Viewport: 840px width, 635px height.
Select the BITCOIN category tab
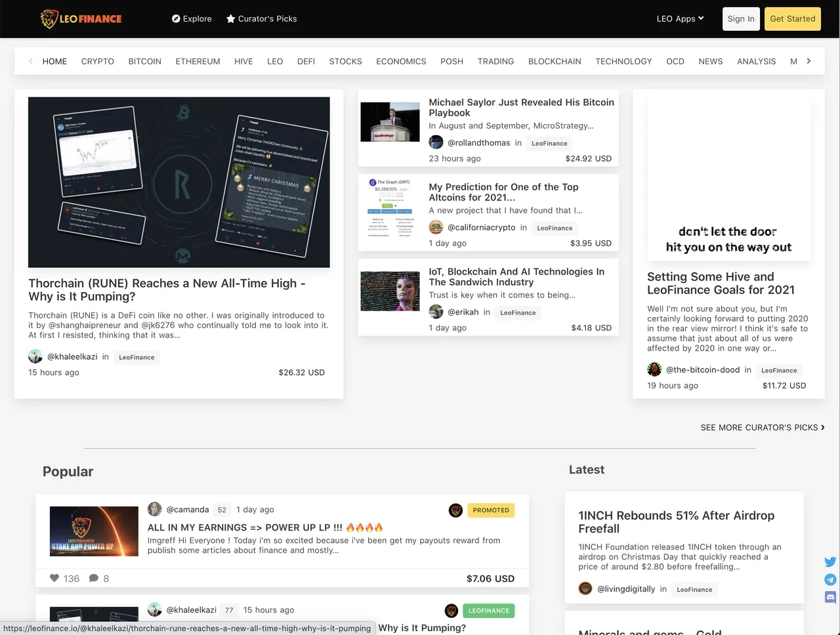click(145, 61)
